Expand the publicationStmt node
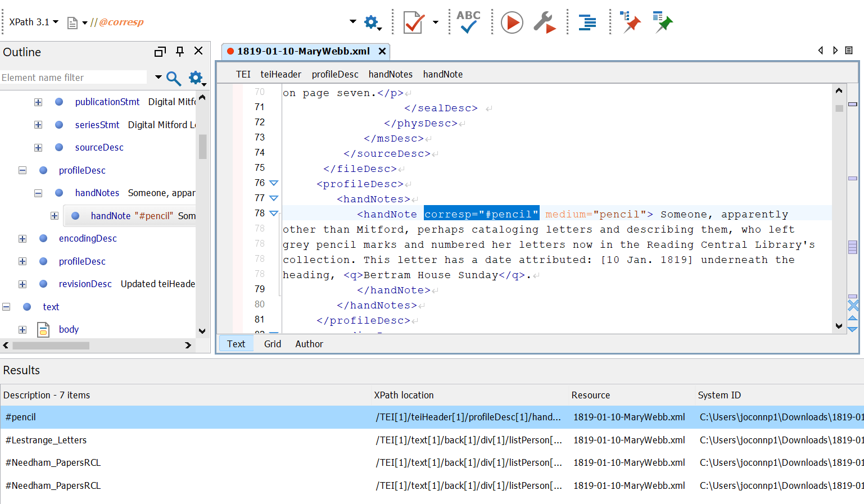This screenshot has width=864, height=504. [38, 102]
